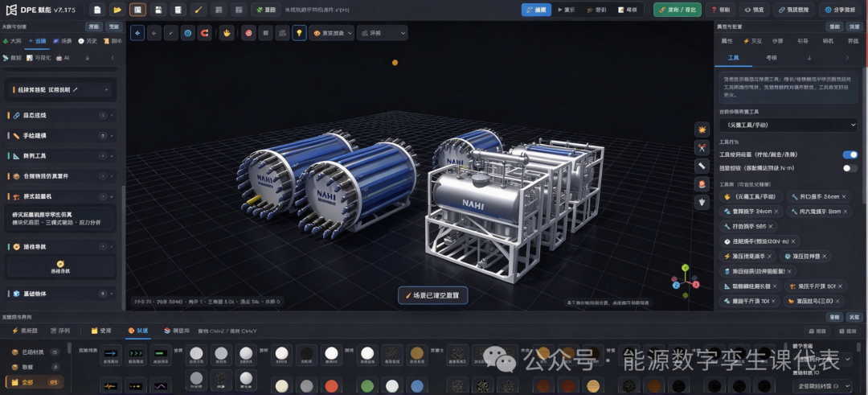Click the explosion effect icon on the viewport edge

(x=702, y=130)
